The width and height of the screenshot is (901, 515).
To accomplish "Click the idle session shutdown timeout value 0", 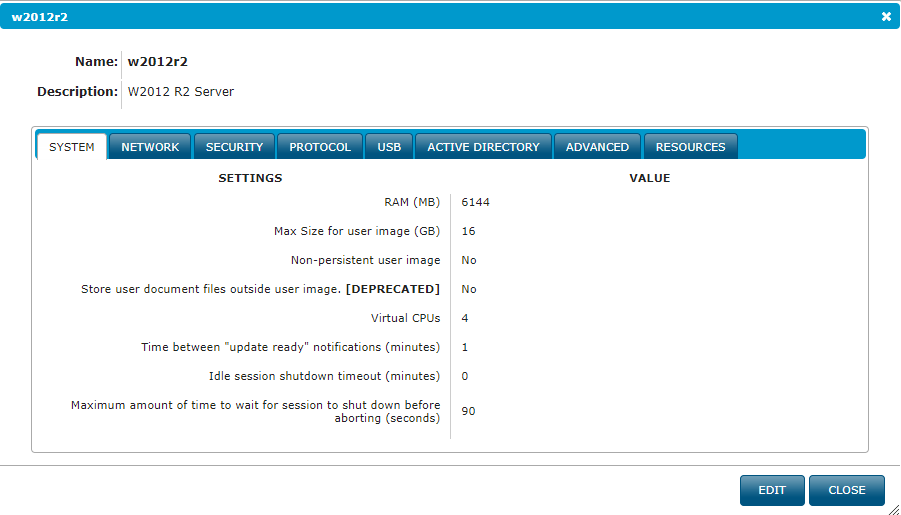I will coord(465,376).
